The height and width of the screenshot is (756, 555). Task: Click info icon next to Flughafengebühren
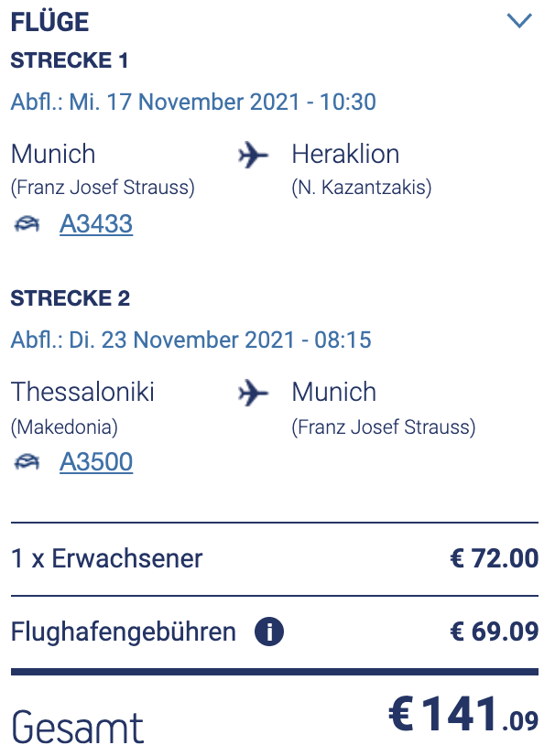pos(269,632)
